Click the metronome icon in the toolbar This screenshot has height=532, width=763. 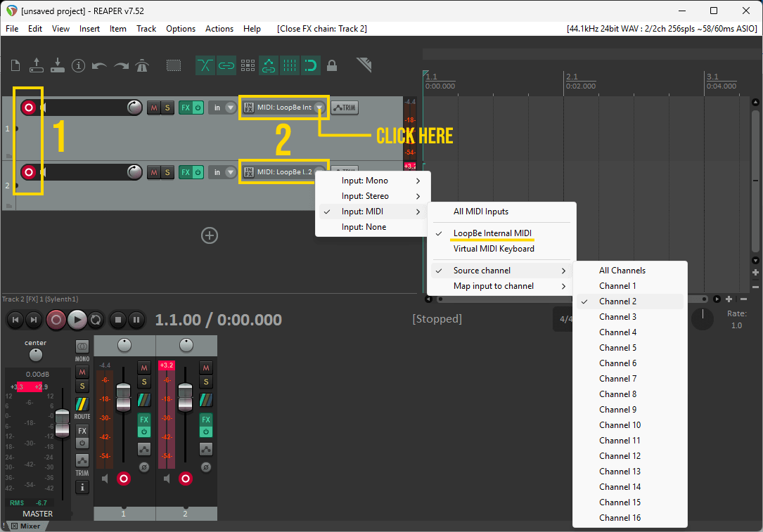click(x=143, y=65)
